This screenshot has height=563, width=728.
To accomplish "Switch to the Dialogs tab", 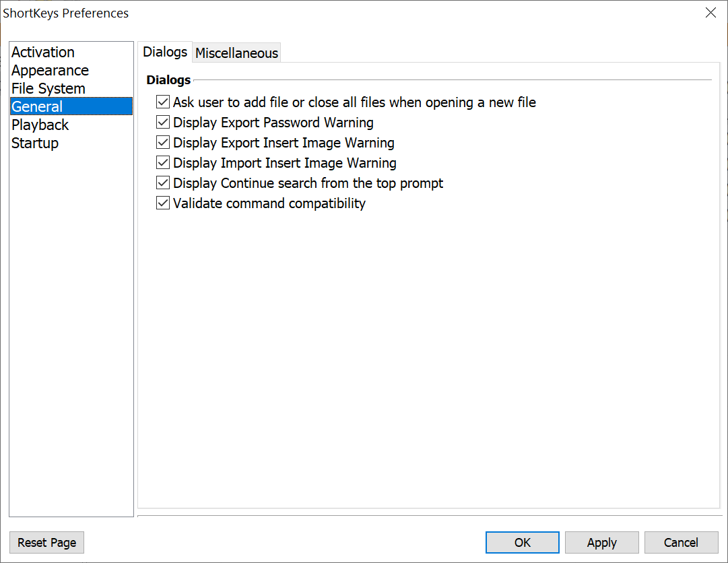I will tap(165, 53).
